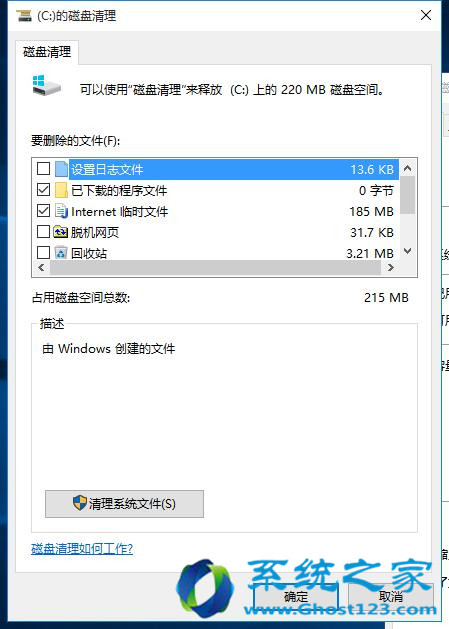Close the disk cleanup dialog window
The width and height of the screenshot is (449, 629).
[x=426, y=15]
